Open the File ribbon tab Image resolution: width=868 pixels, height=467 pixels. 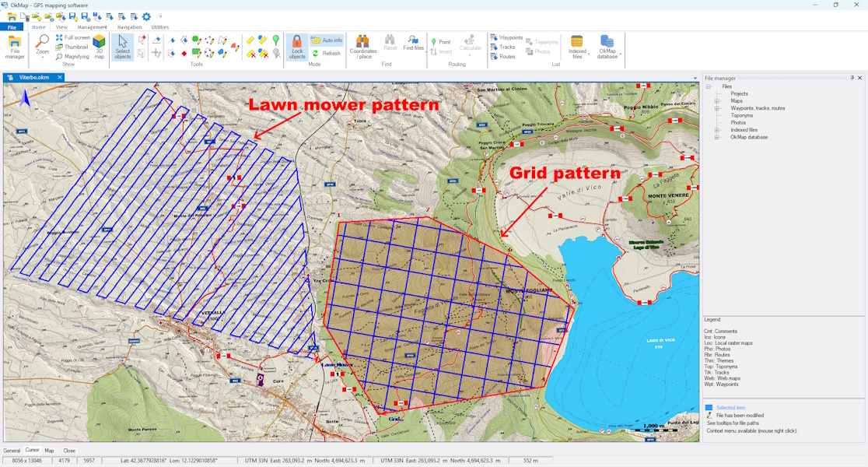click(12, 27)
